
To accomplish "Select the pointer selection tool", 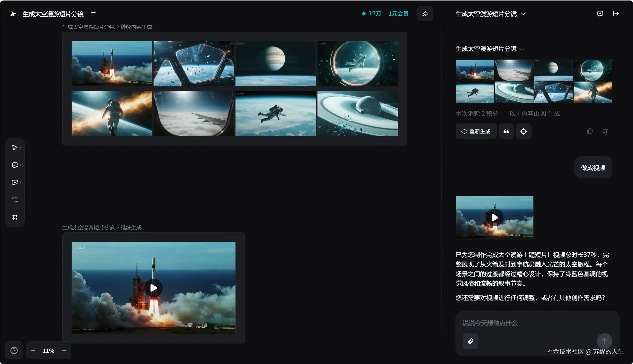I will click(14, 147).
